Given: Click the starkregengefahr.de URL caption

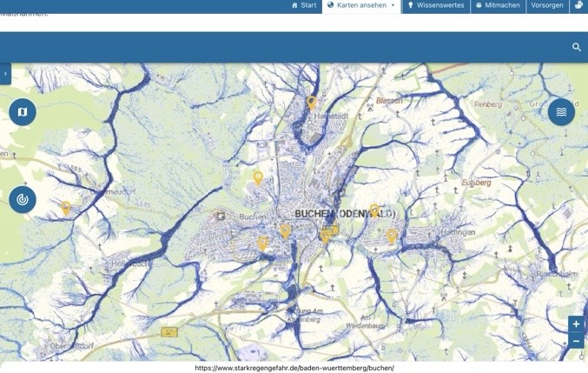Looking at the screenshot, I should (294, 368).
